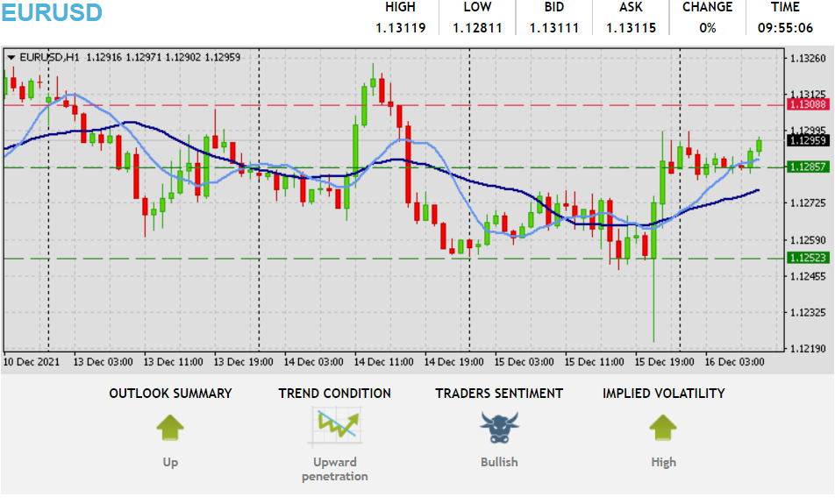
Task: Select the green 1.12857 price level label
Action: pos(808,167)
